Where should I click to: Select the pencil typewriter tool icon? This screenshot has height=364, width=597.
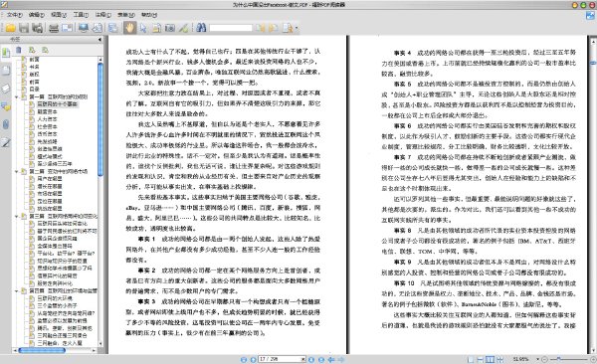pos(183,28)
